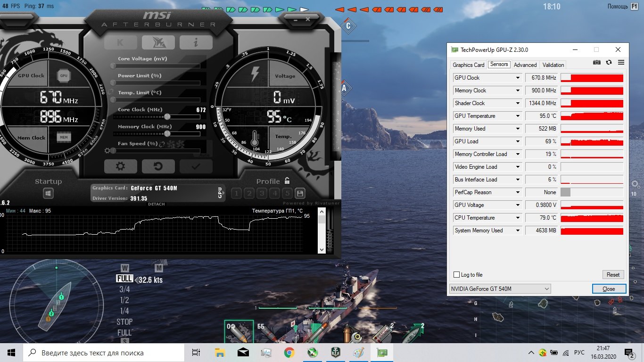Click the thermometer icon in temperature gauge
Viewport: 644px width, 362px height.
255,138
